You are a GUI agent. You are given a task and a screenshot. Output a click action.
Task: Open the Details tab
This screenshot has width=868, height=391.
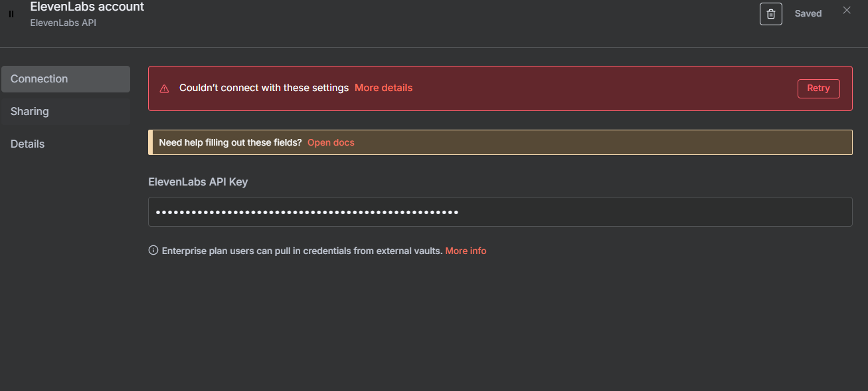coord(65,144)
